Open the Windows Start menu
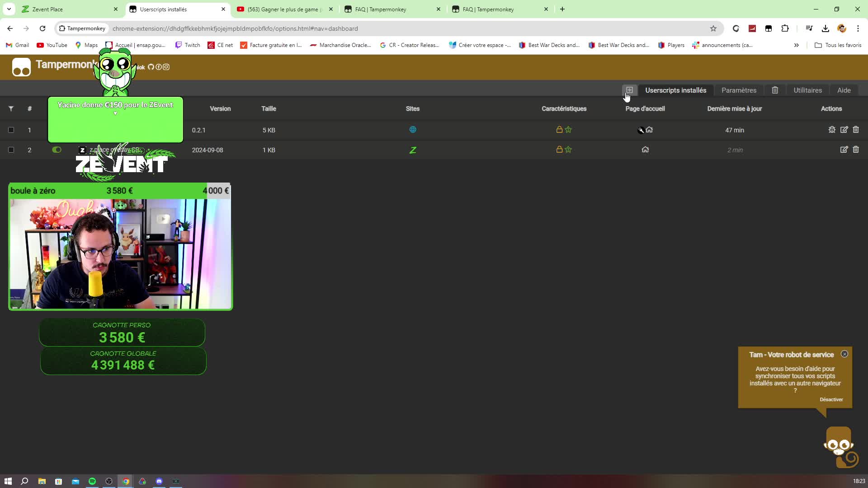 [x=8, y=481]
